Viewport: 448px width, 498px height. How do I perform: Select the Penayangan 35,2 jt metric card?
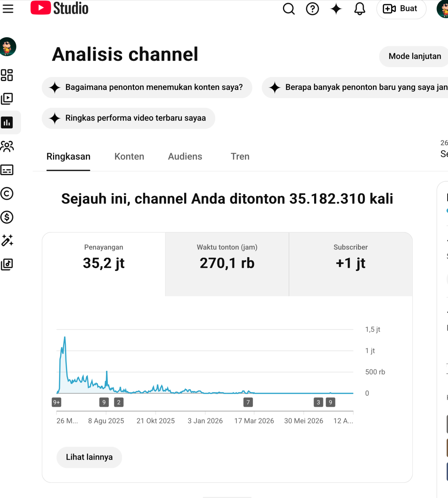click(x=104, y=264)
